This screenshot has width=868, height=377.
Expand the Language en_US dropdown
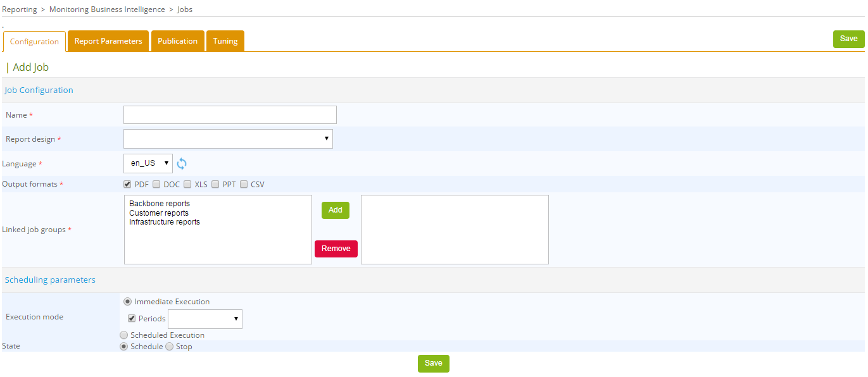(x=148, y=163)
